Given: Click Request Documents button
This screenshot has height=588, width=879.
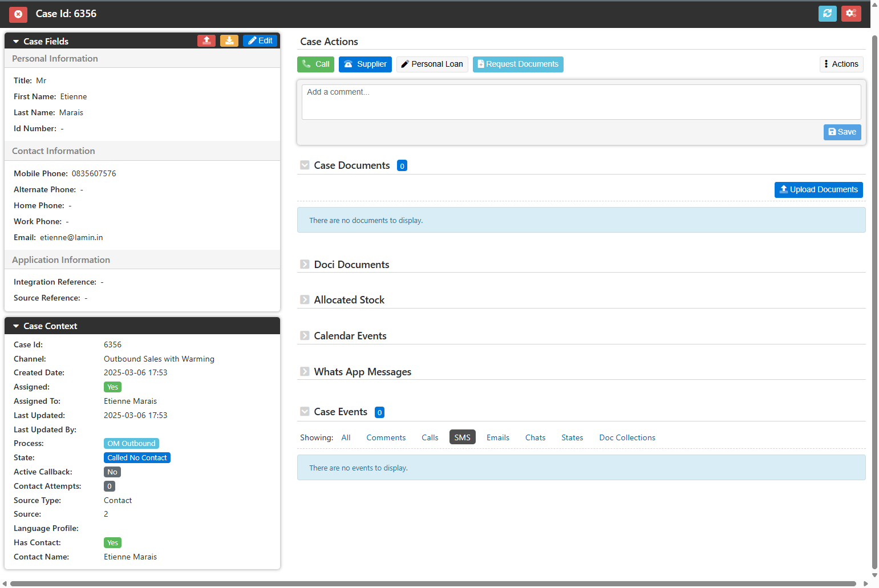Looking at the screenshot, I should (x=518, y=64).
